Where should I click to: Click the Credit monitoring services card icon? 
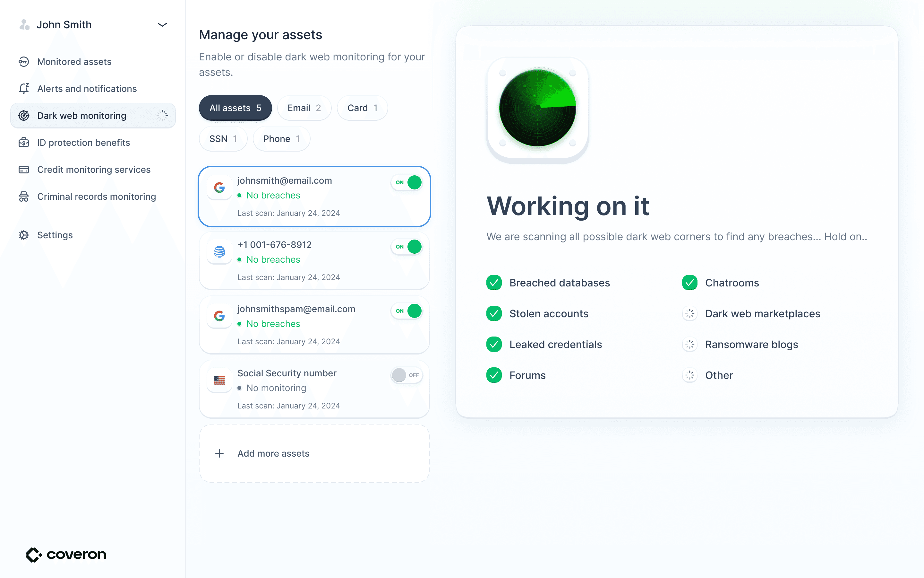24,169
